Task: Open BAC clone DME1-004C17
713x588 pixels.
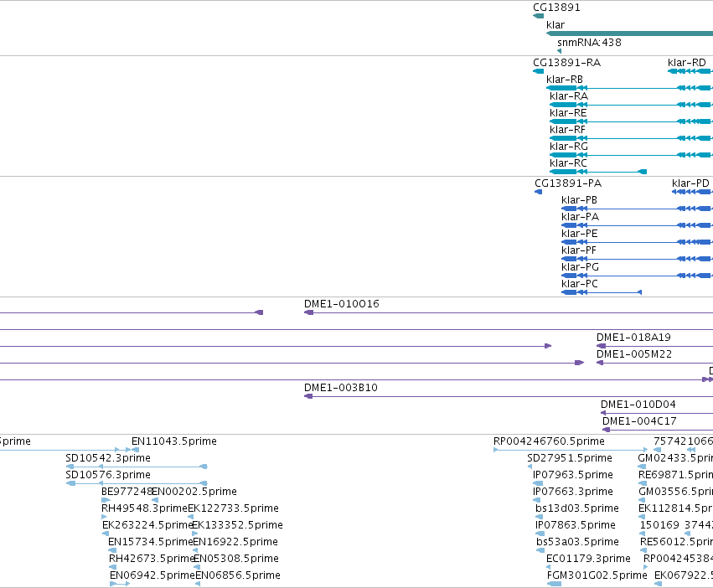Action: pos(639,421)
